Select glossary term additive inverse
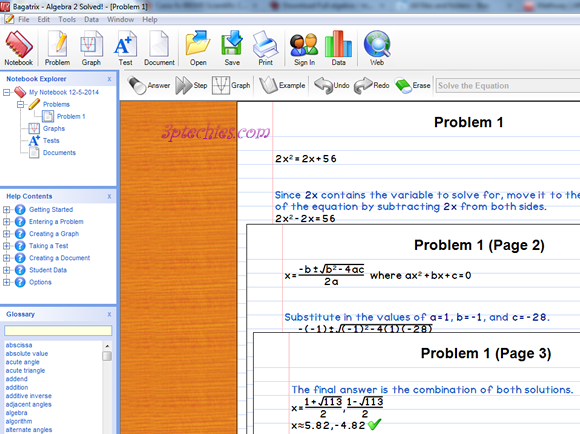 (x=28, y=396)
